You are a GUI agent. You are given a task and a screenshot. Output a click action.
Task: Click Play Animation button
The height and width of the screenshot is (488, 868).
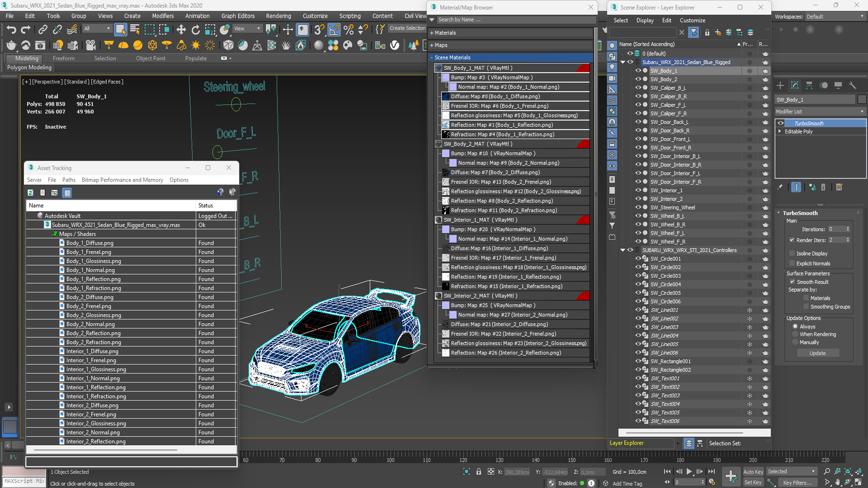(x=689, y=471)
